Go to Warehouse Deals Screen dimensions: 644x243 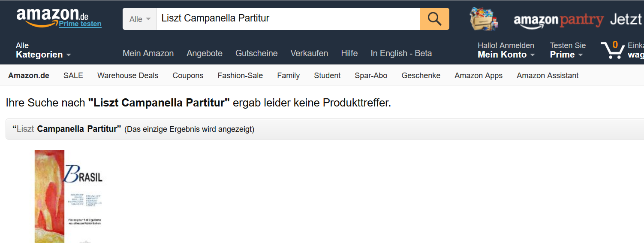pos(128,76)
